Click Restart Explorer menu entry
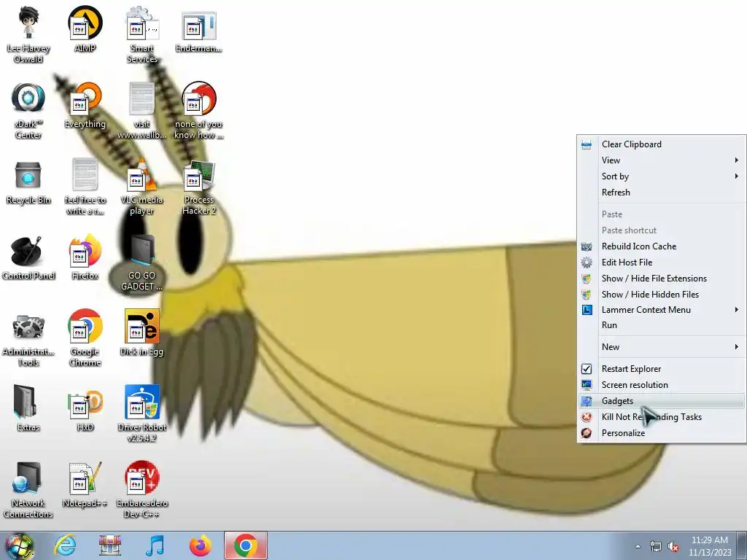 click(661, 369)
